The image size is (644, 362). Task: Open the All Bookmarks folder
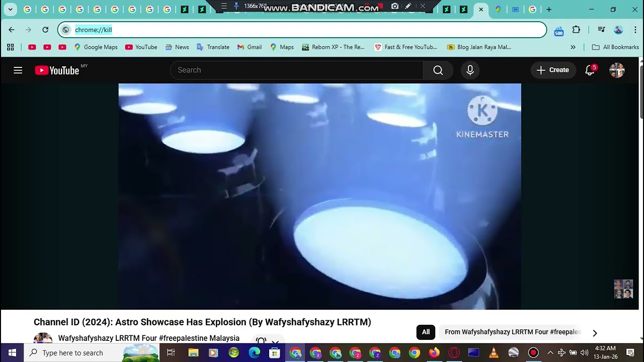coord(615,47)
